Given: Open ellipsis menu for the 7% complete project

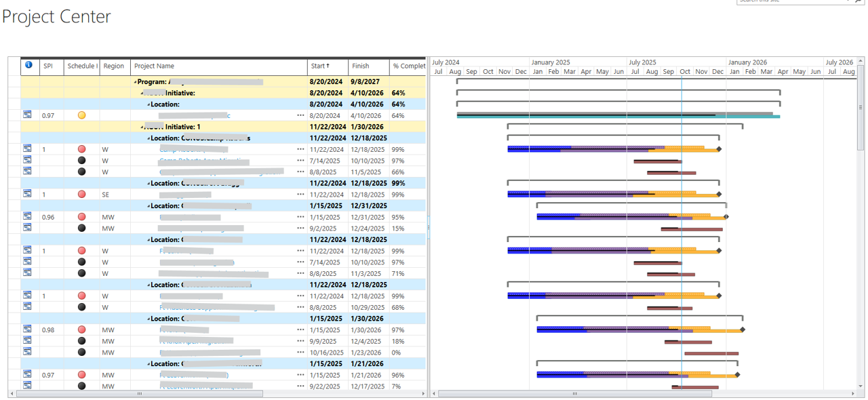Looking at the screenshot, I should pyautogui.click(x=300, y=386).
